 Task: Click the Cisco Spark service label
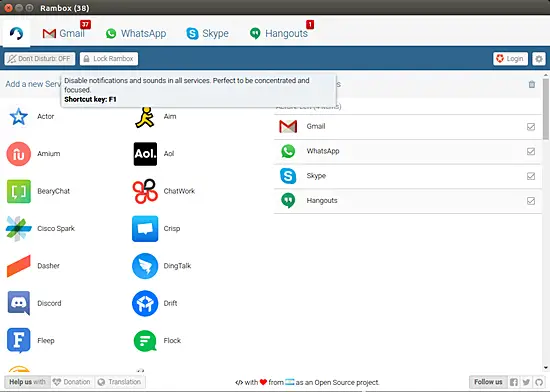(56, 229)
